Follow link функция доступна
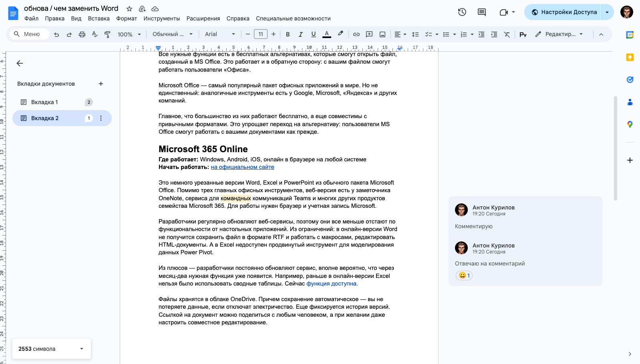The height and width of the screenshot is (364, 640). click(x=332, y=284)
